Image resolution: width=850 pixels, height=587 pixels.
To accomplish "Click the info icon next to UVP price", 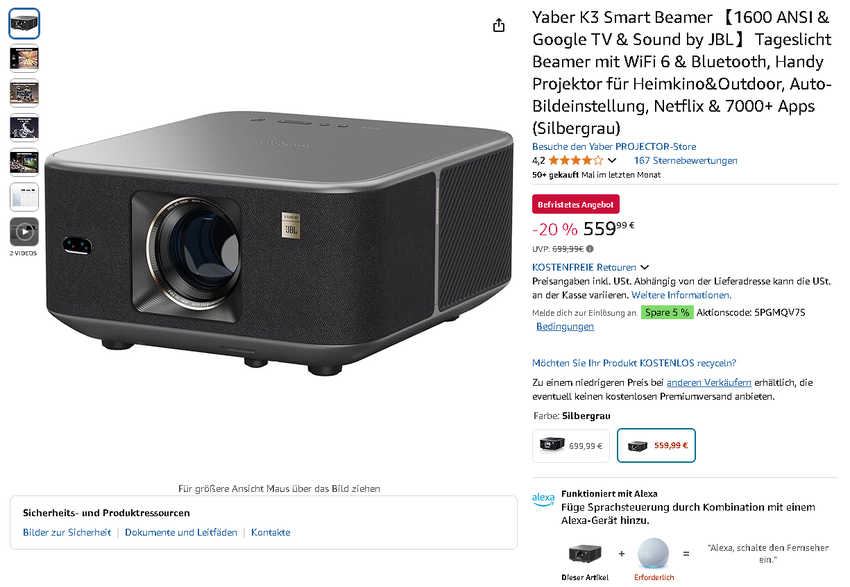I will (x=590, y=249).
